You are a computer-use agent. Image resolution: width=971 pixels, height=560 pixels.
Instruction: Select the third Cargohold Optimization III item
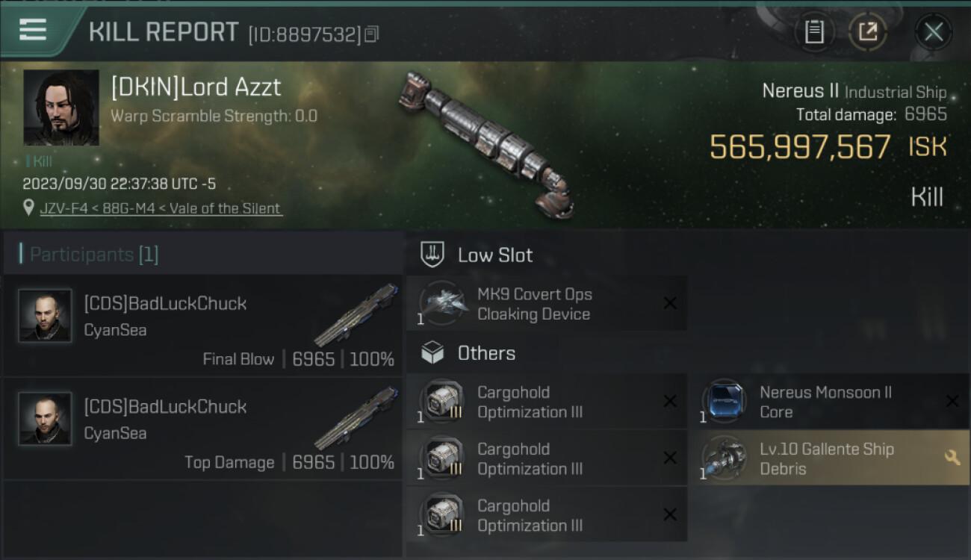pos(547,515)
